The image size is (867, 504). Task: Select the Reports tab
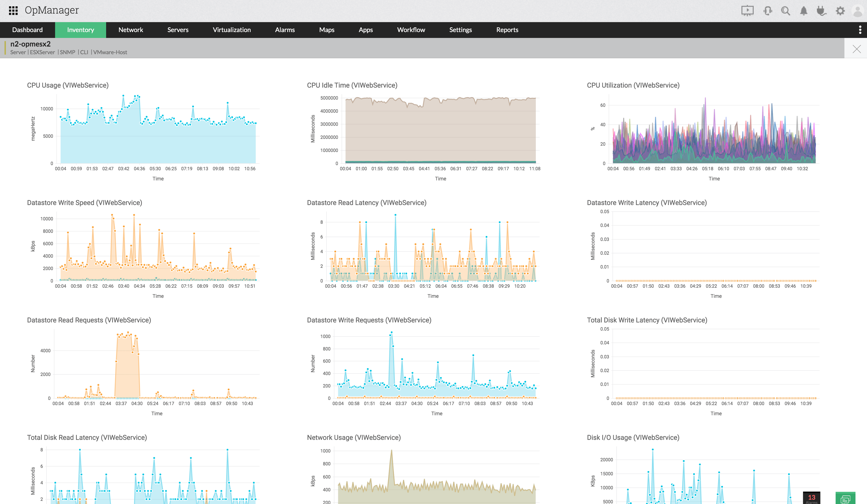507,30
